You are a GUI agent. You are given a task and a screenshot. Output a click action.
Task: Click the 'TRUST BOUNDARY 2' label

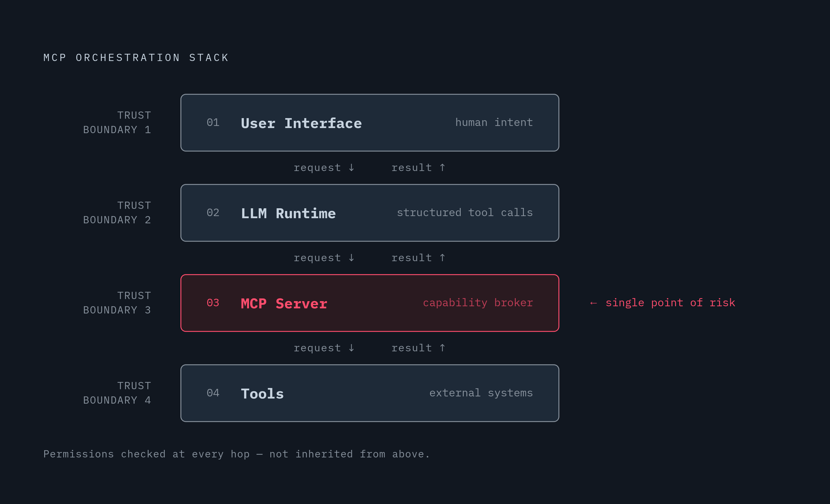point(117,213)
